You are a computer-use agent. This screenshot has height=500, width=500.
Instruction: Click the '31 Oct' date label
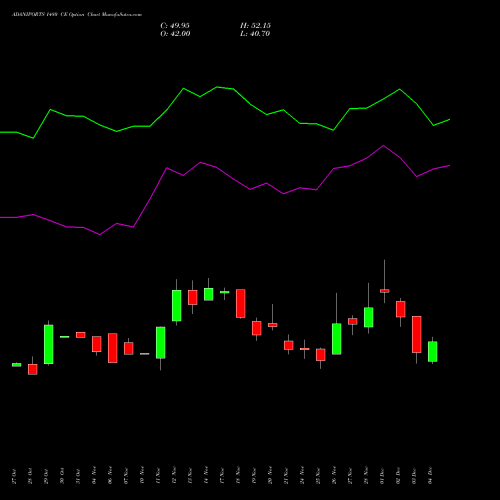coord(78,476)
